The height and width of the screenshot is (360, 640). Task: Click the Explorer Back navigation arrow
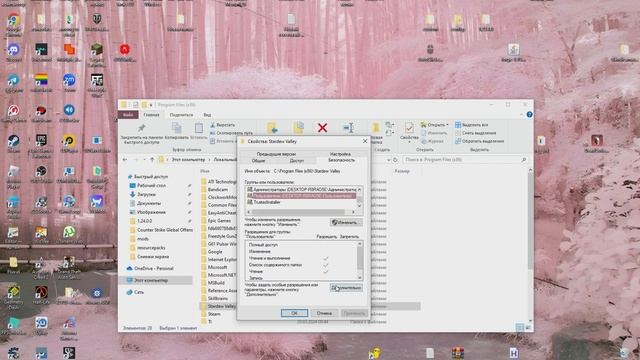click(x=125, y=160)
